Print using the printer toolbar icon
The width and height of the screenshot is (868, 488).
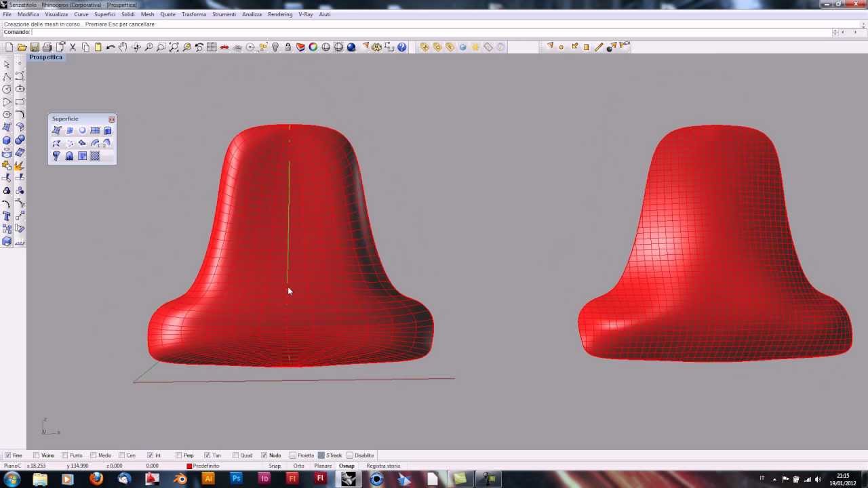[x=47, y=47]
